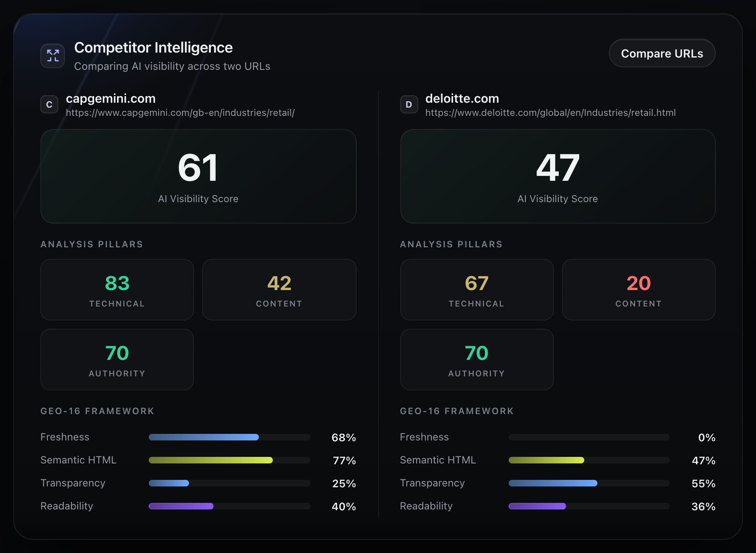Click capgemini's Freshness label
The height and width of the screenshot is (553, 756).
click(x=65, y=437)
